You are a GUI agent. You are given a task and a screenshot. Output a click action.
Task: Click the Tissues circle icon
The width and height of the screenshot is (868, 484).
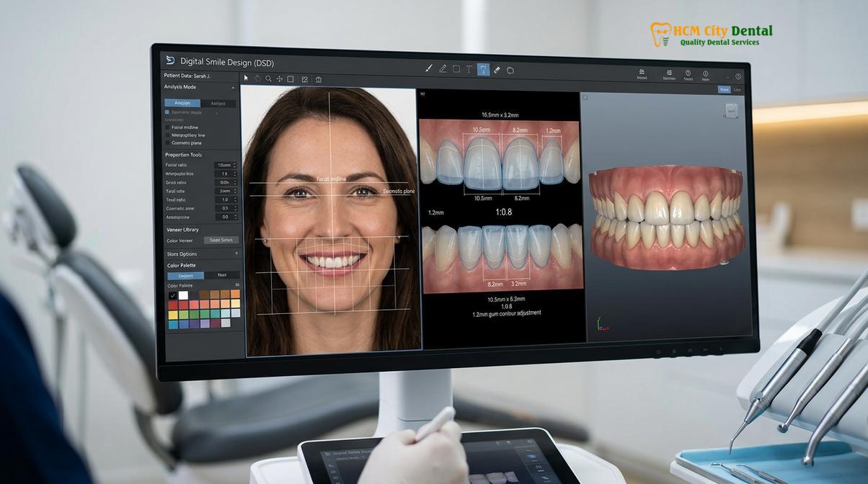[688, 75]
